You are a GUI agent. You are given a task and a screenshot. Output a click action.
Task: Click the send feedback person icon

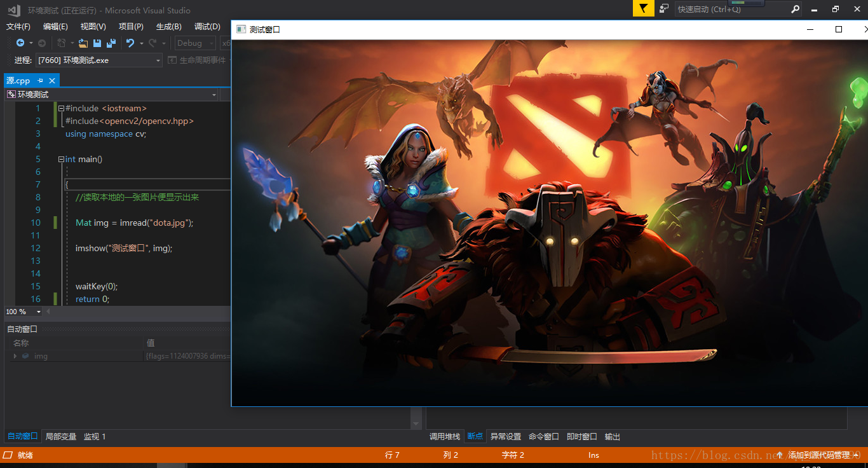(664, 8)
